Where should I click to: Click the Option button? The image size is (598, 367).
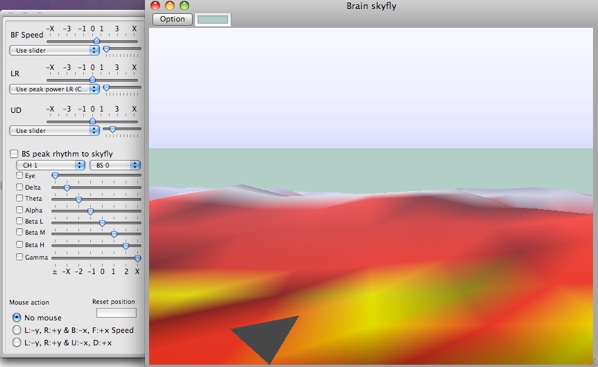[172, 19]
